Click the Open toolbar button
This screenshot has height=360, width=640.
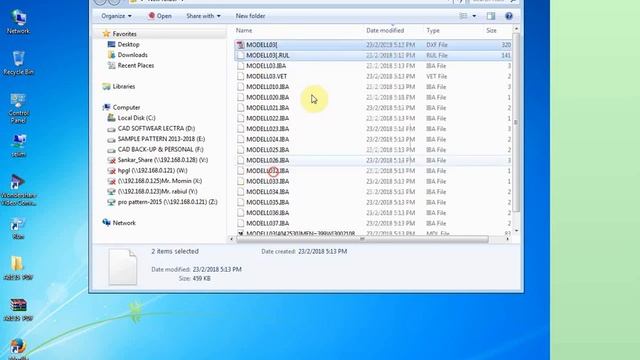(x=160, y=16)
